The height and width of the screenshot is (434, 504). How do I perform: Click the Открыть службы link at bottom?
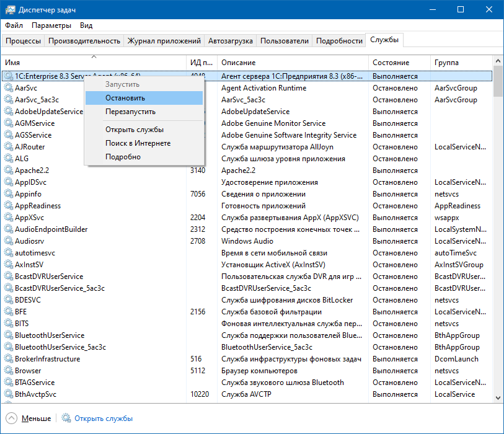coord(104,418)
